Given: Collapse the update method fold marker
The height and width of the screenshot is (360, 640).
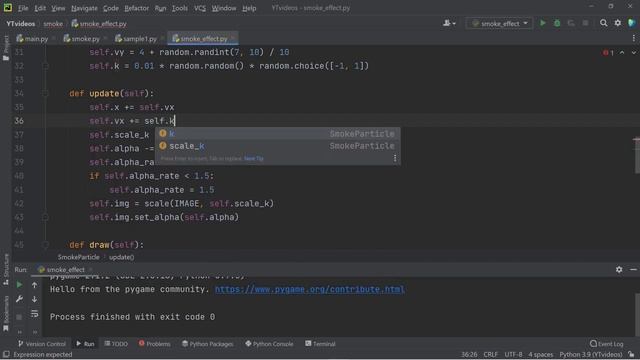Looking at the screenshot, I should click(x=45, y=93).
